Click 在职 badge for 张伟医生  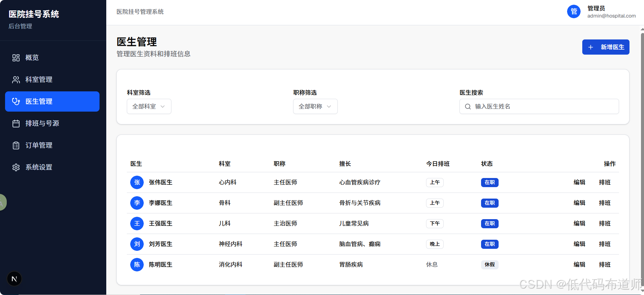click(489, 182)
